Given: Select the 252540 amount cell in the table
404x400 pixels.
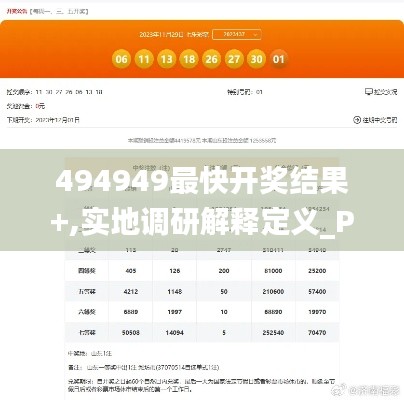Looking at the screenshot, I should tap(273, 332).
